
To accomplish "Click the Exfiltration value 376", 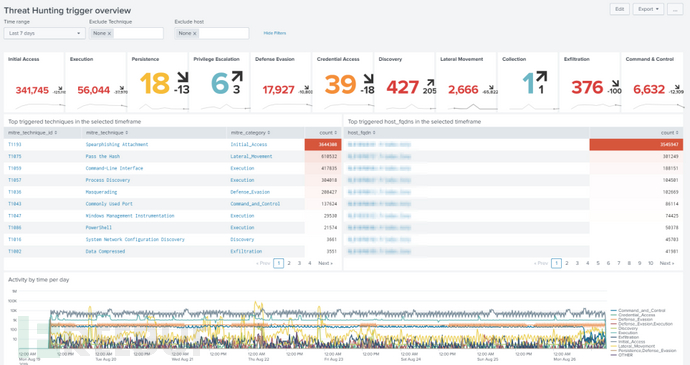I will point(587,87).
